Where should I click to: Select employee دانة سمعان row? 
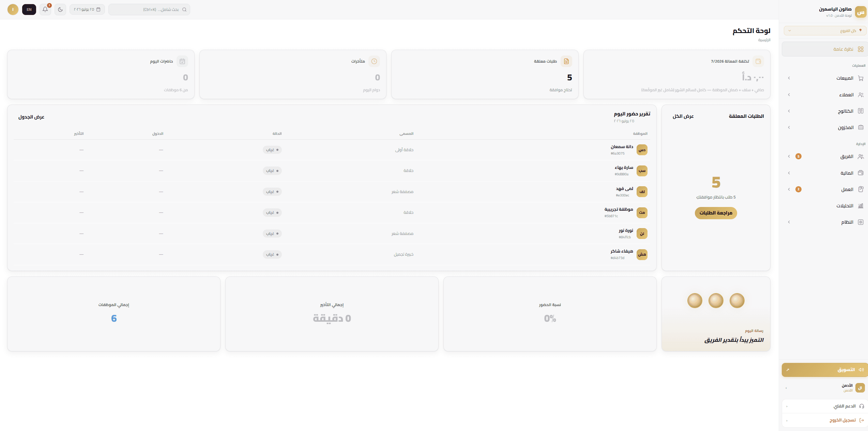(x=332, y=150)
